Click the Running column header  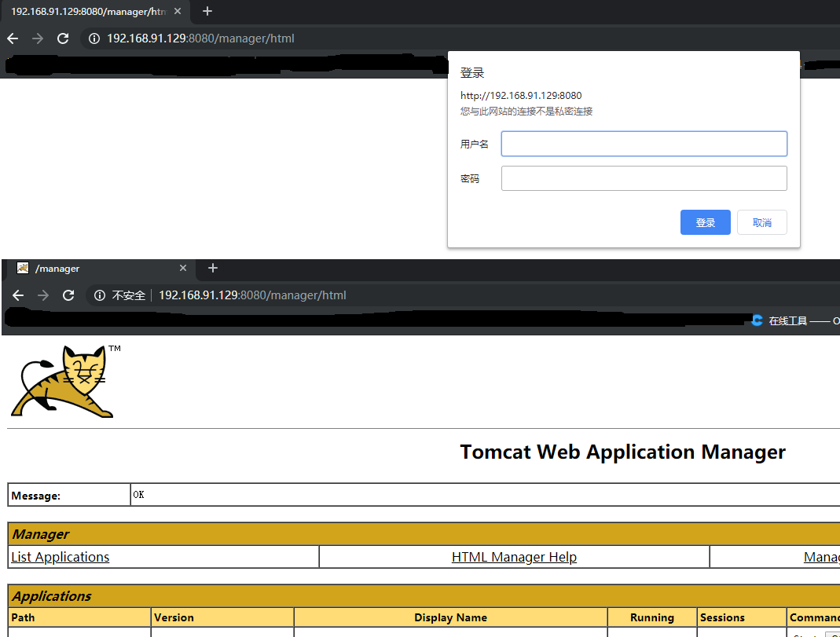coord(652,617)
